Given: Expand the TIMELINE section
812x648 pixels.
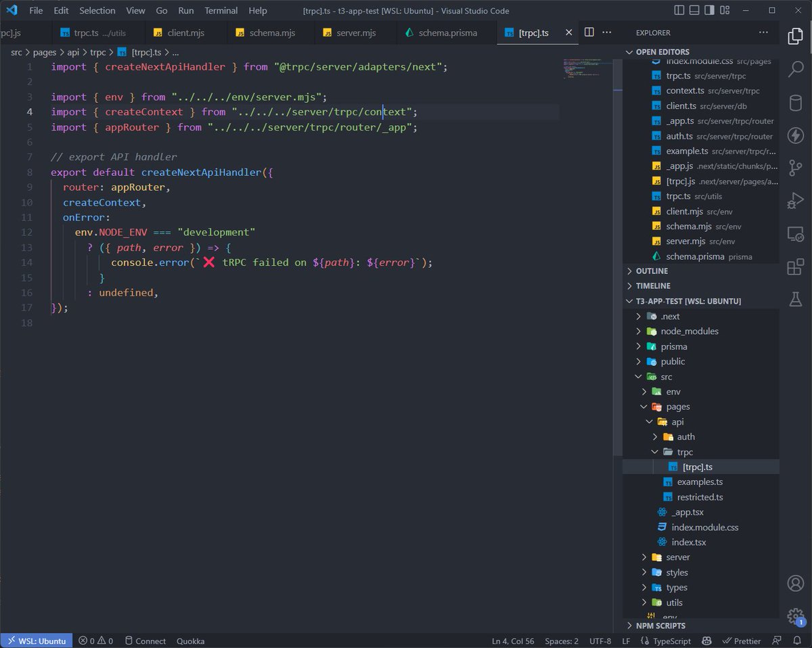Looking at the screenshot, I should [700, 285].
